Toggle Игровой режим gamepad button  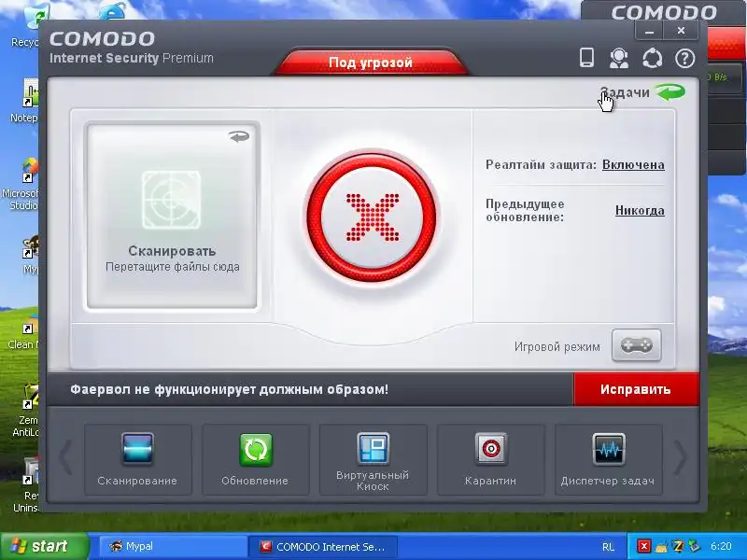click(636, 345)
